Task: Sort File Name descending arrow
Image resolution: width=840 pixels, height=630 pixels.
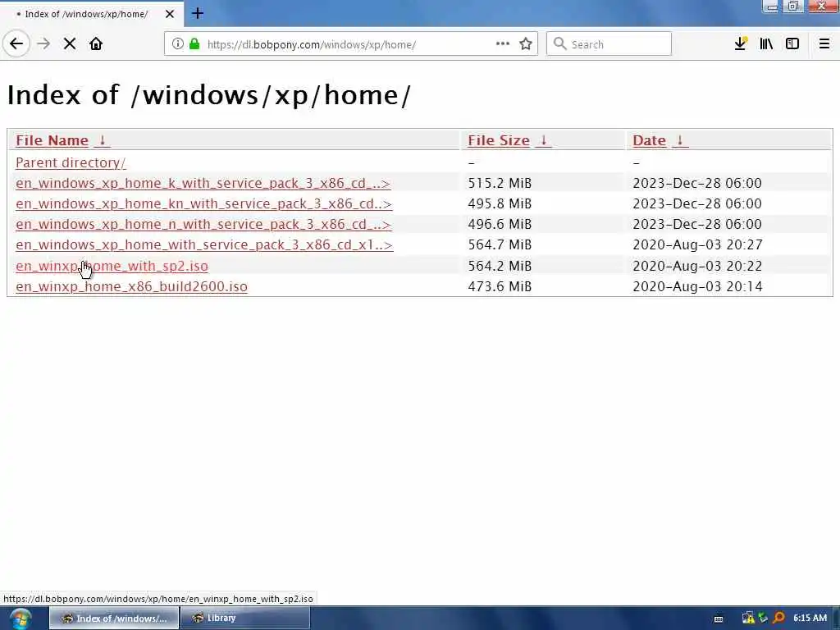Action: click(x=103, y=140)
